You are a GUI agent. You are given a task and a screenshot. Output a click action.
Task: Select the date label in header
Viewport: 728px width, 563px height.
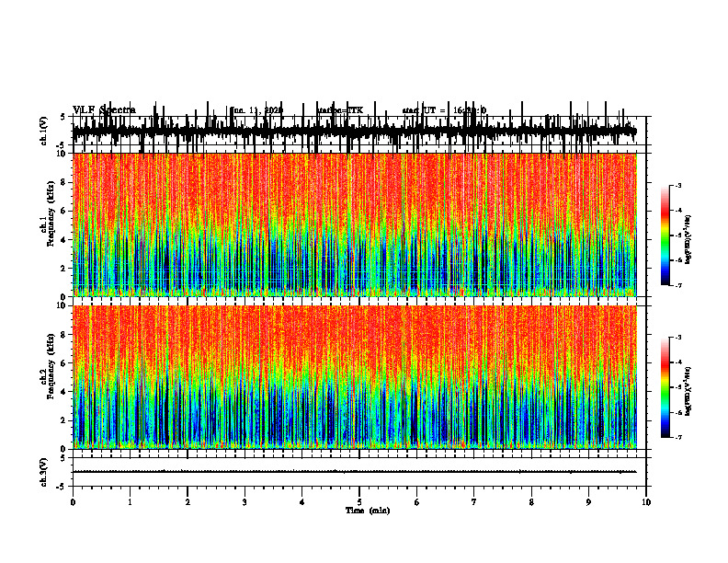coord(257,110)
